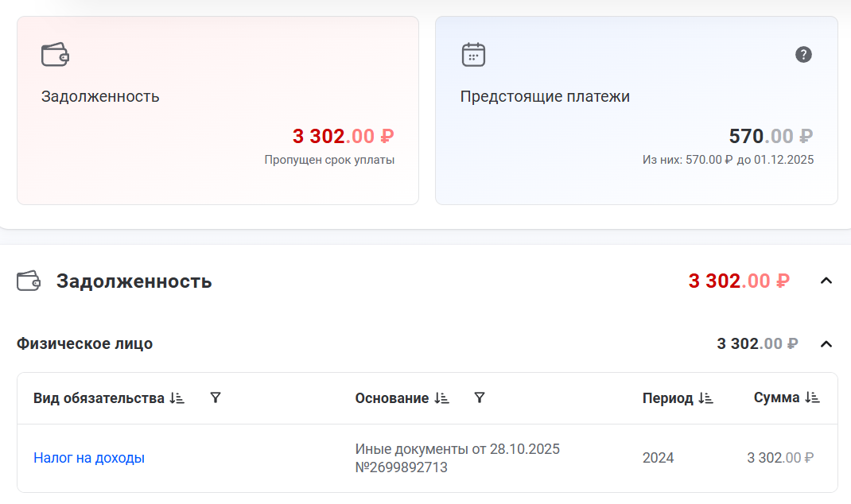The width and height of the screenshot is (851, 504).
Task: Sort by Вид обязательства column
Action: [177, 398]
